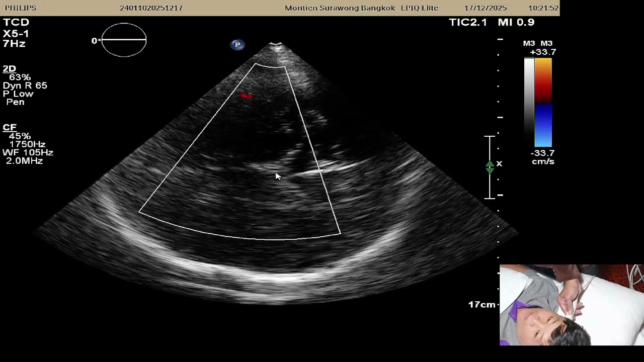Click the 17cm depth label

tap(482, 305)
